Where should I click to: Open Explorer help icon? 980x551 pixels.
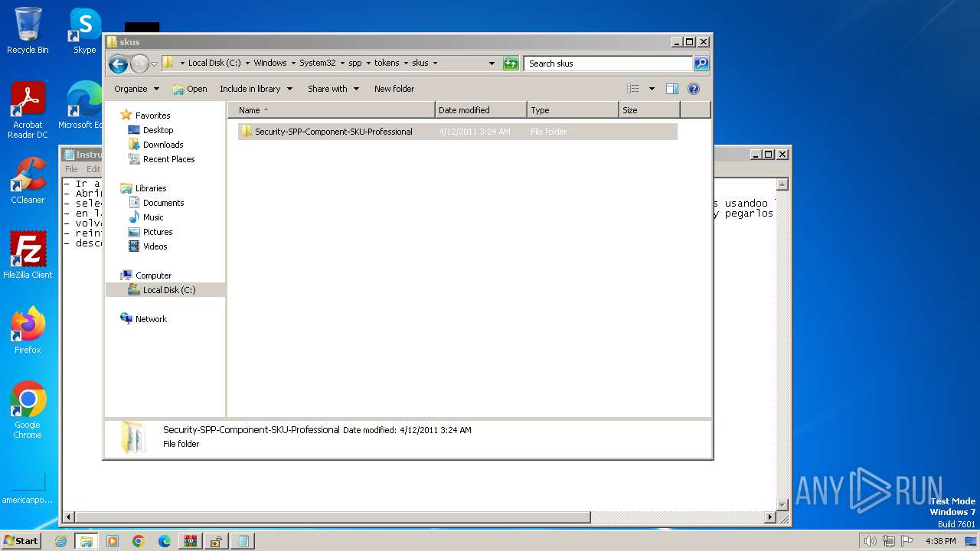point(694,89)
